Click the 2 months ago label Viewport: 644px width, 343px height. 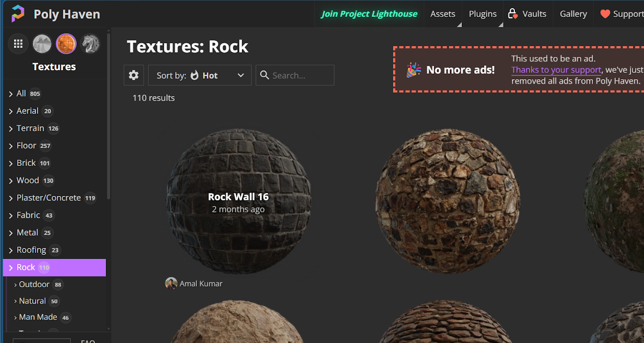(x=238, y=209)
